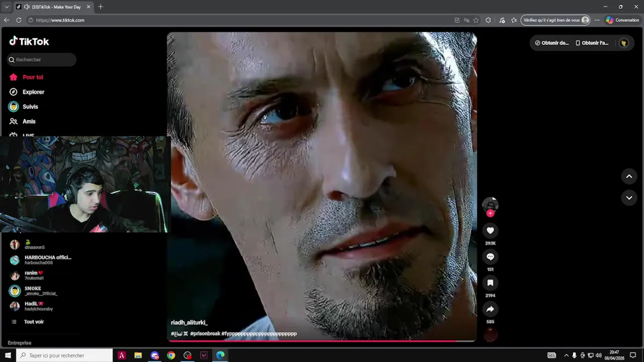Click the microphone icon in system tray
This screenshot has height=362, width=644.
click(574, 355)
